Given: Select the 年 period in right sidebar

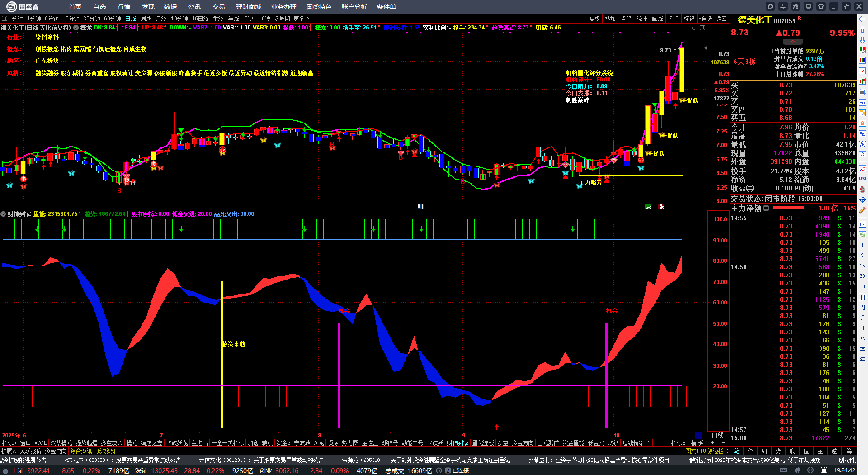Looking at the screenshot, I should click(x=863, y=359).
